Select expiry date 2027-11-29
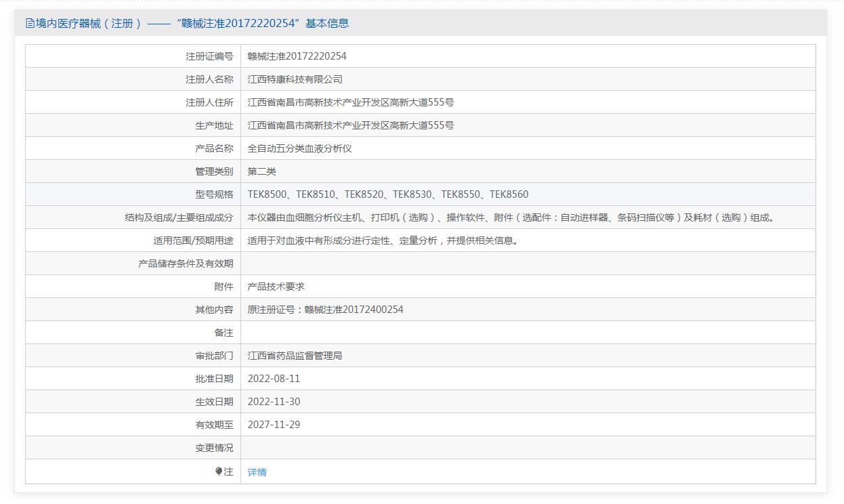This screenshot has height=504, width=844. [x=274, y=425]
